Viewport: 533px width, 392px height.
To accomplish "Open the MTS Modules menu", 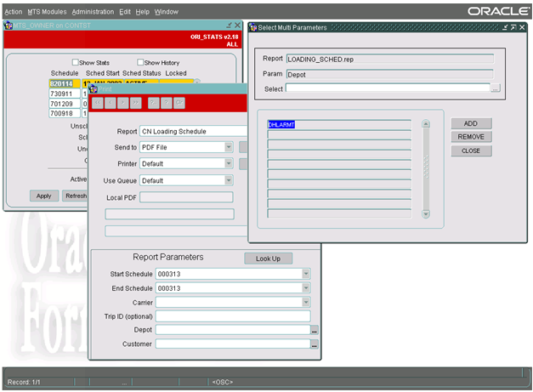I will (47, 12).
